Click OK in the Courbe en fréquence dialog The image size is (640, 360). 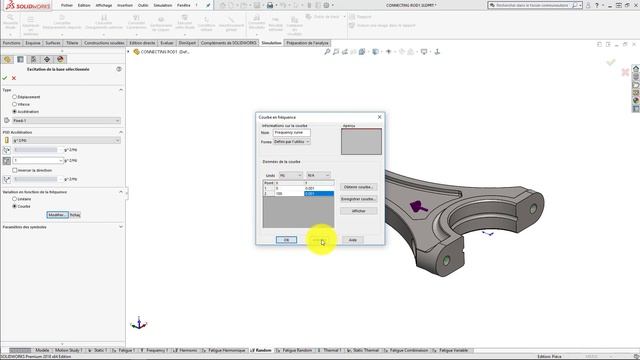point(286,240)
